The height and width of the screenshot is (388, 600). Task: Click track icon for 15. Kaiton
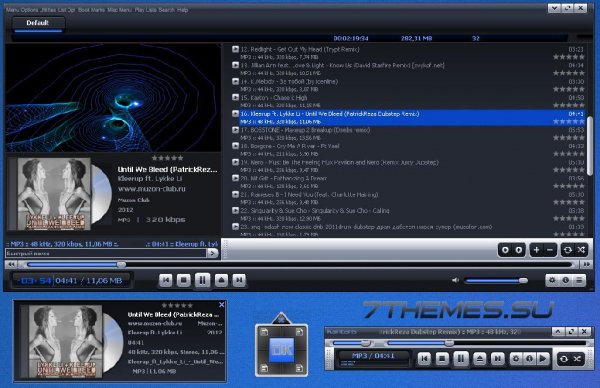235,97
